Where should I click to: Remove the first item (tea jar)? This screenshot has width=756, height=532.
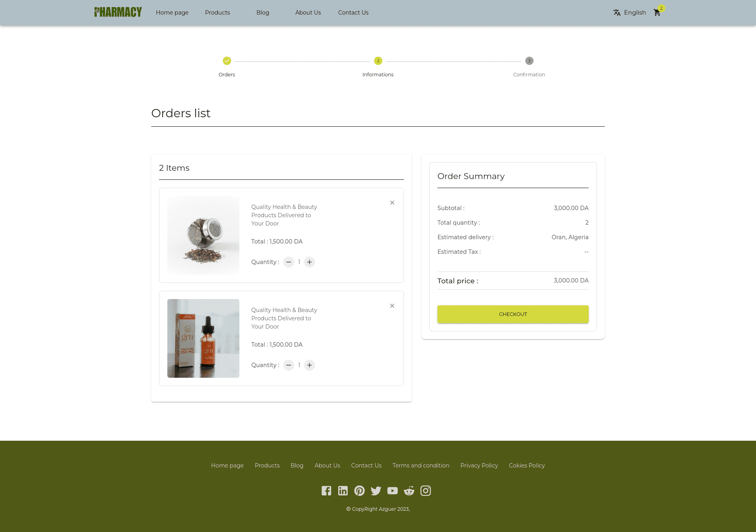click(392, 203)
